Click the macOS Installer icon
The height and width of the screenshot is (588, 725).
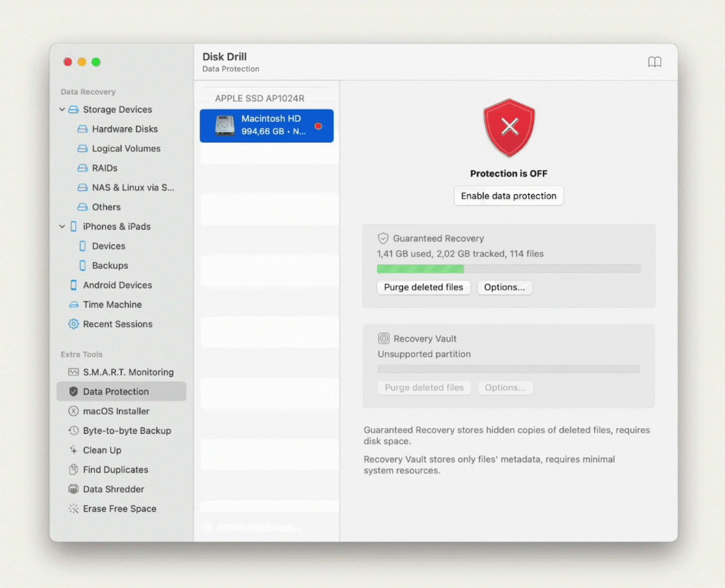[73, 411]
